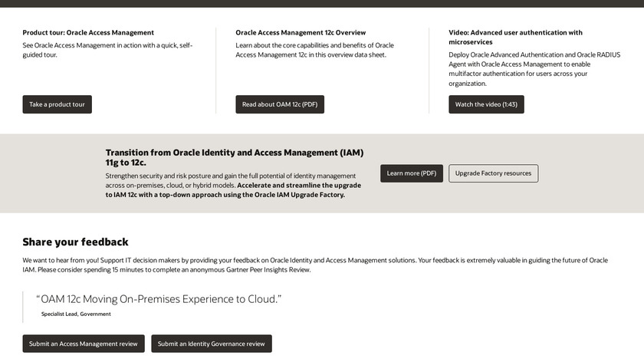Open Upgrade Factory resources
644x362 pixels.
click(493, 173)
